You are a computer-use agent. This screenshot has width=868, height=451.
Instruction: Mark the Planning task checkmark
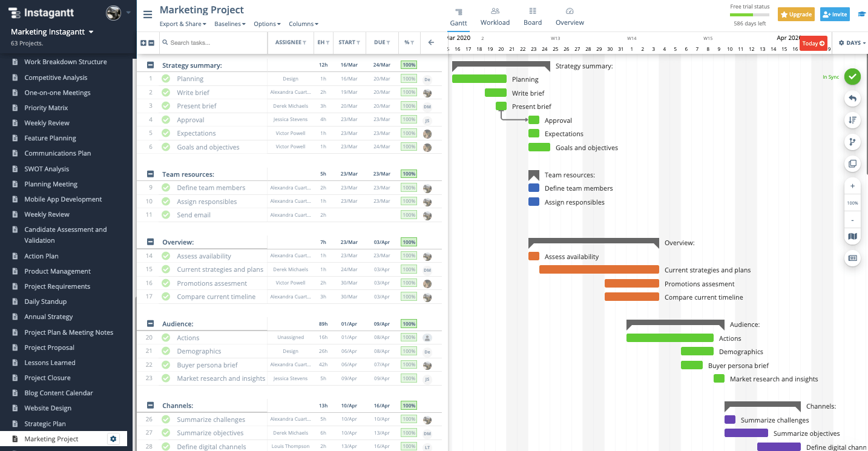166,78
